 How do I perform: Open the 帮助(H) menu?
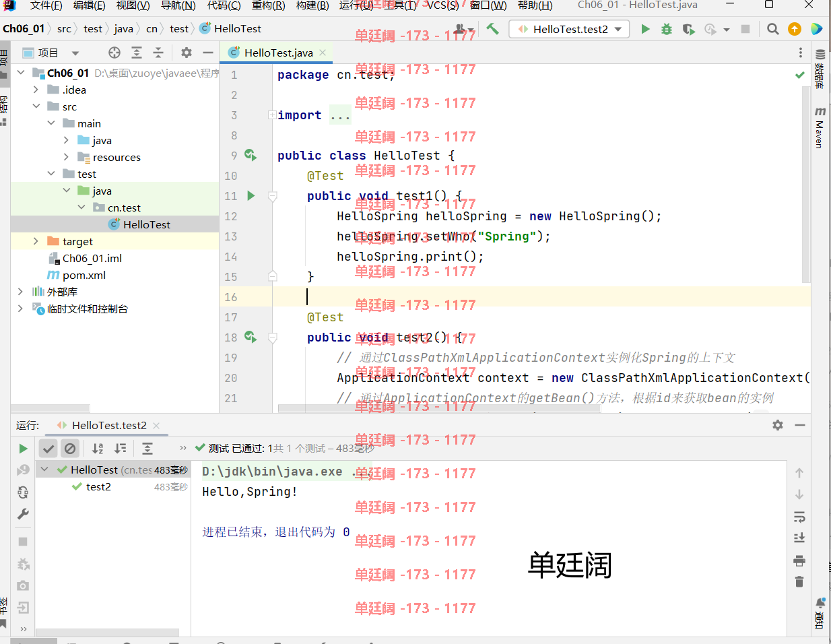535,5
